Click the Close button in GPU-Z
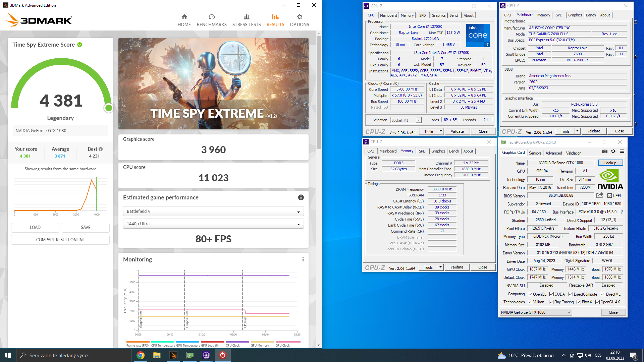Viewport: 644px width, 362px height. [x=613, y=312]
